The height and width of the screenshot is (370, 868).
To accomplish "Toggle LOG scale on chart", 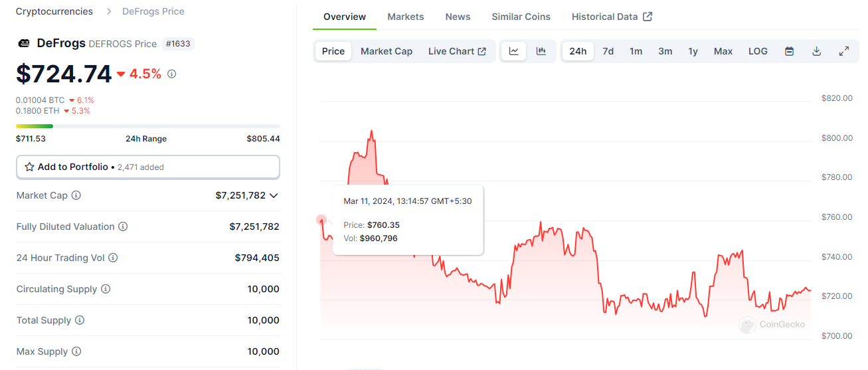I will 758,51.
